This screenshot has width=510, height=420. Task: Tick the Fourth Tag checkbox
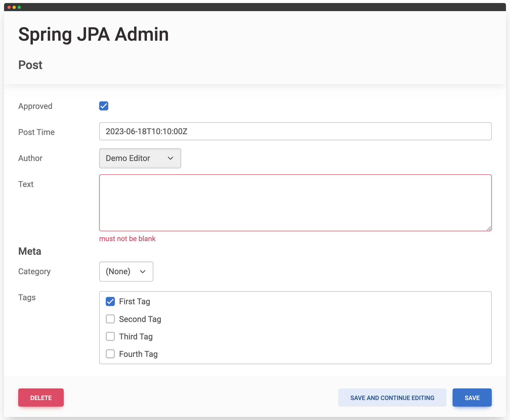tap(110, 354)
